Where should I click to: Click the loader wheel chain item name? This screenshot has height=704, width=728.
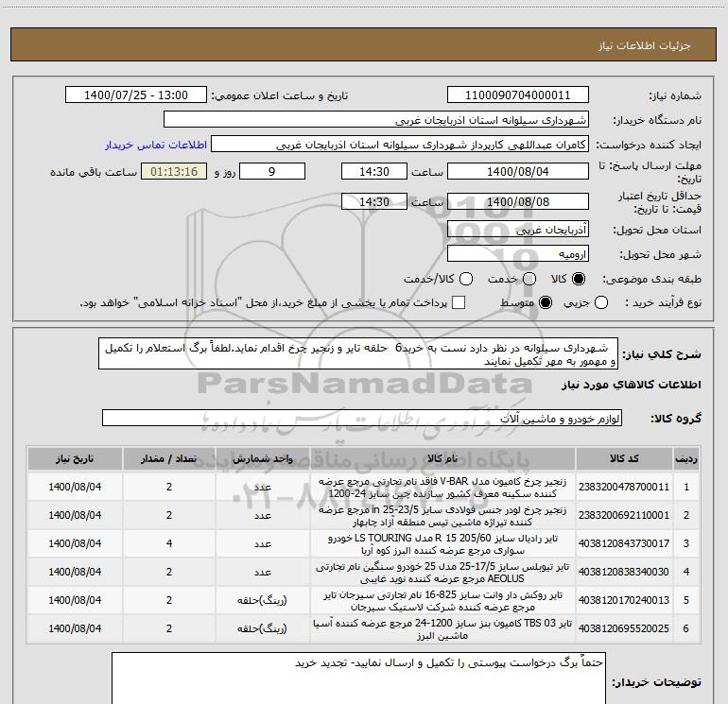tap(442, 516)
